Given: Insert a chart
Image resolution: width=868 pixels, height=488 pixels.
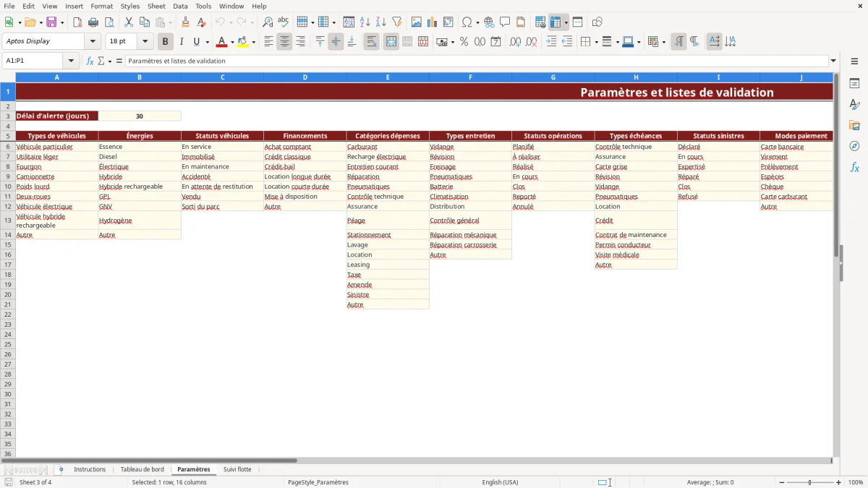Looking at the screenshot, I should [x=433, y=22].
